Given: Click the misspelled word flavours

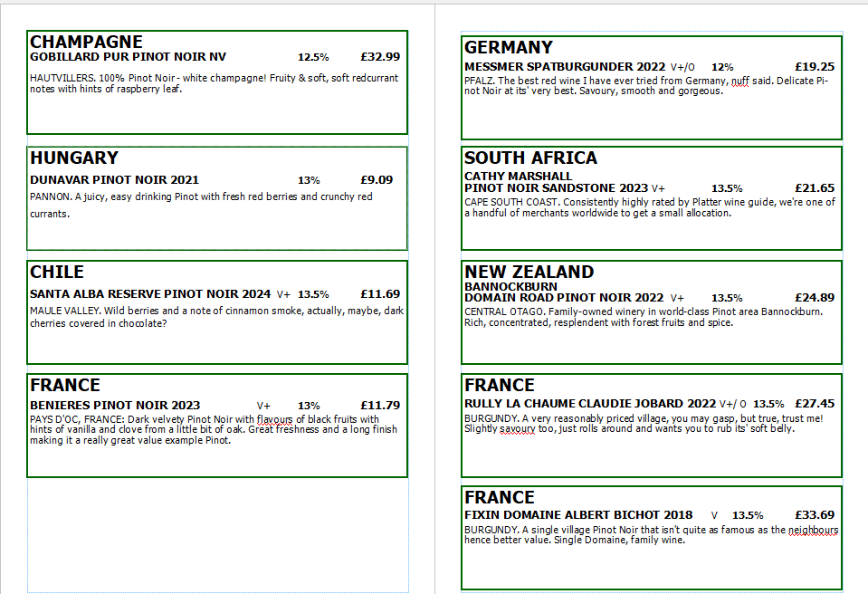Looking at the screenshot, I should point(274,419).
